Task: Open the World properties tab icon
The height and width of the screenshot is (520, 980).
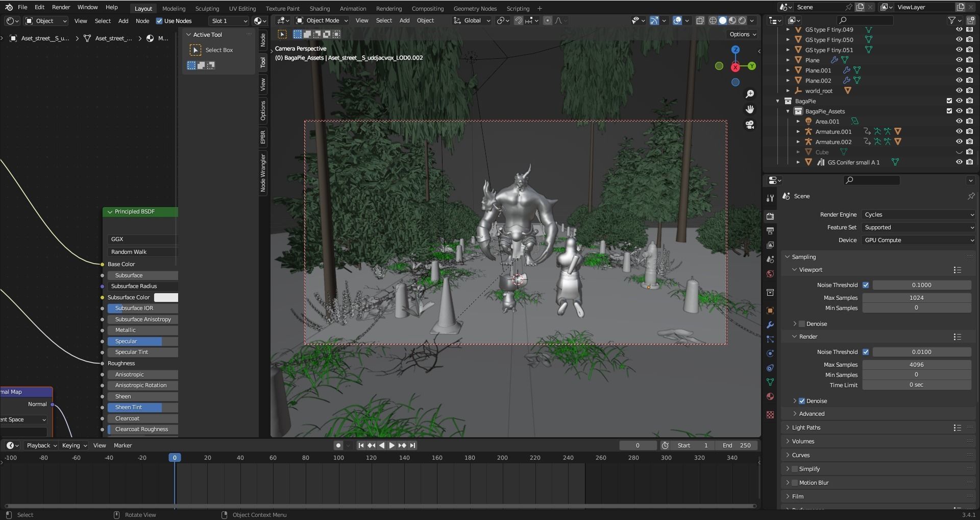Action: pyautogui.click(x=770, y=274)
